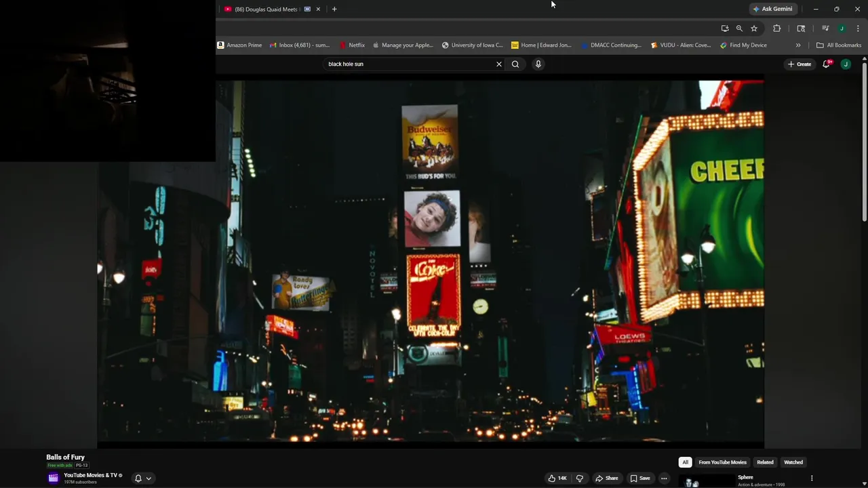Open the Gmail Inbox bookmark

pos(300,45)
